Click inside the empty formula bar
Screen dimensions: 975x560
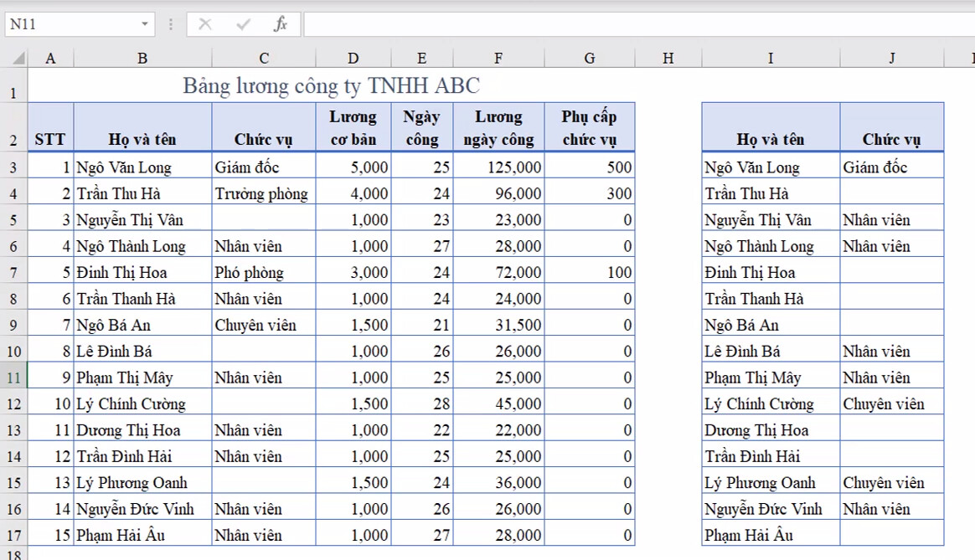coord(586,23)
